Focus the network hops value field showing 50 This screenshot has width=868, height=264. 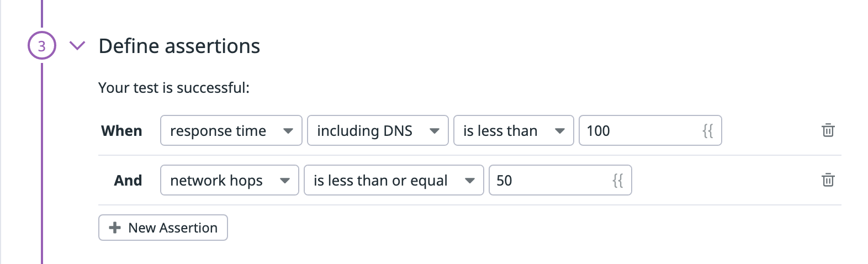coord(560,180)
